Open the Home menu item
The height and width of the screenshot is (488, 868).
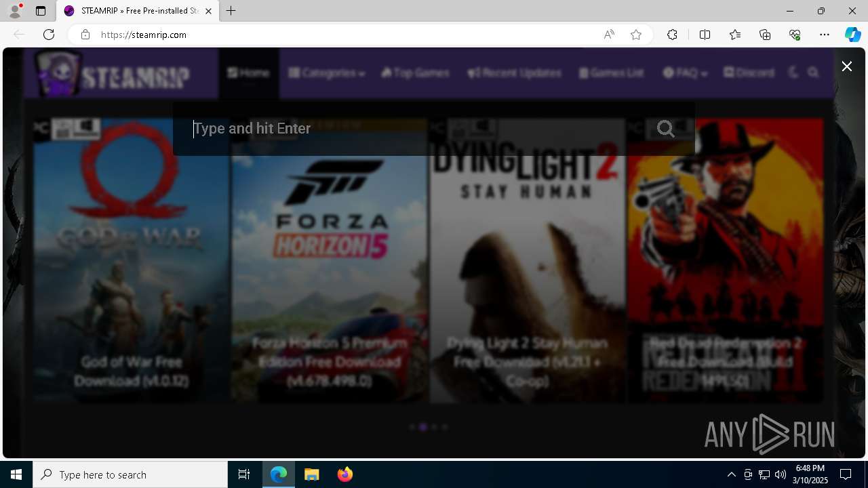tap(249, 73)
